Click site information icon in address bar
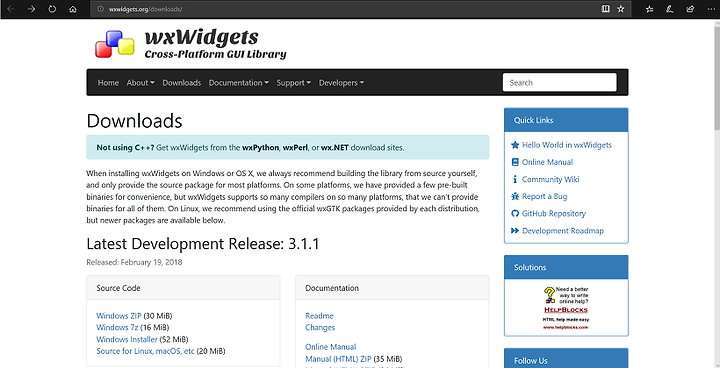 tap(101, 9)
